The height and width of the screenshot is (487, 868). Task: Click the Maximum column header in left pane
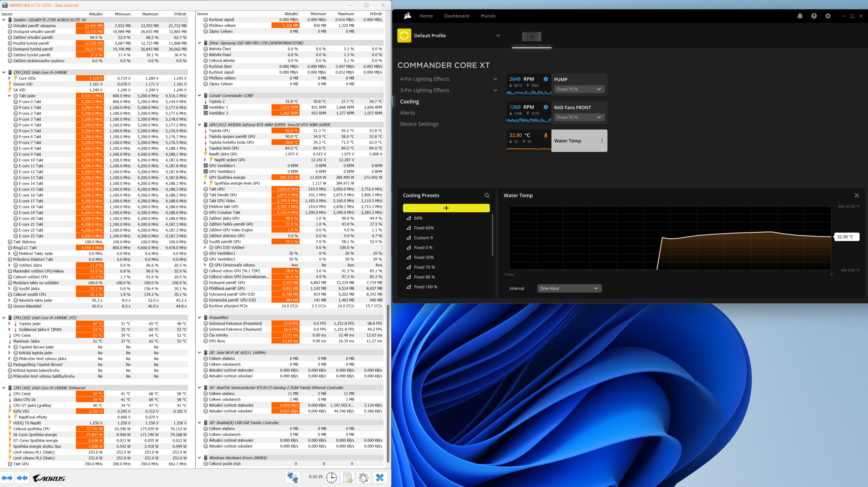[150, 14]
